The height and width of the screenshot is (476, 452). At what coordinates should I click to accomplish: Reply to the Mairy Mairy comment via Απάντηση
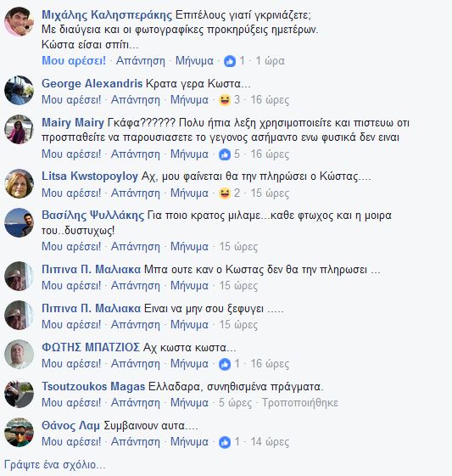[136, 154]
